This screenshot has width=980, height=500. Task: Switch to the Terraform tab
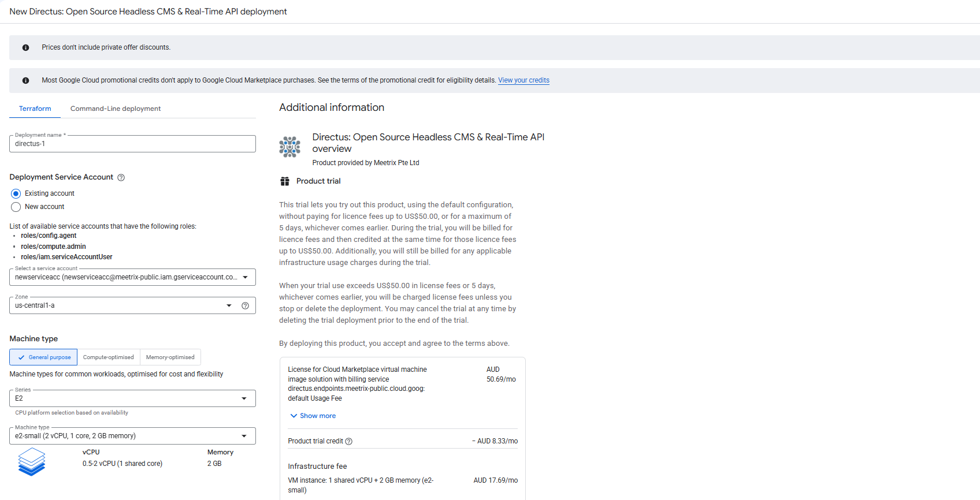35,109
